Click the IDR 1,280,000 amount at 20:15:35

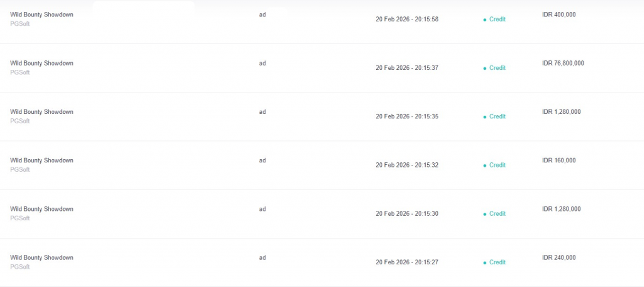(561, 112)
